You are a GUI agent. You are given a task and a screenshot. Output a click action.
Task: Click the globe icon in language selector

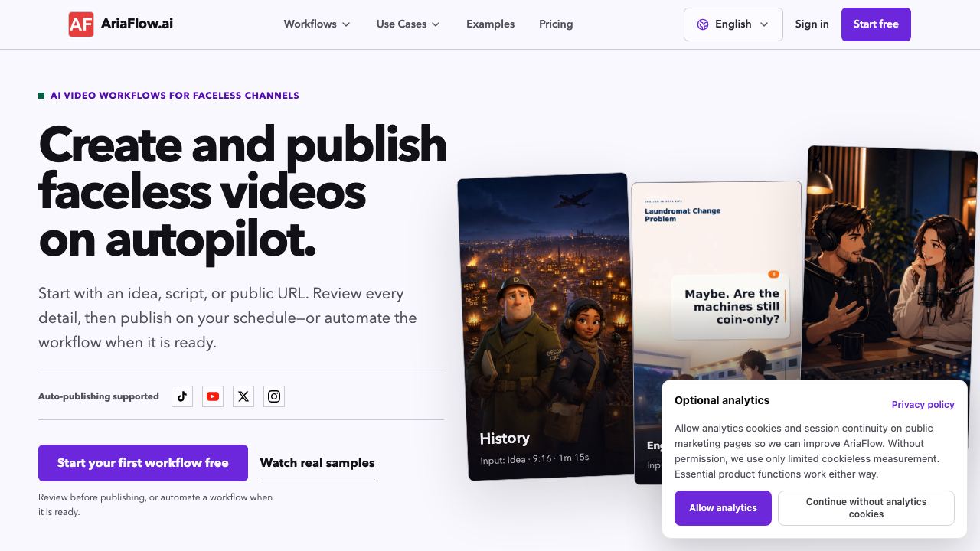click(703, 24)
